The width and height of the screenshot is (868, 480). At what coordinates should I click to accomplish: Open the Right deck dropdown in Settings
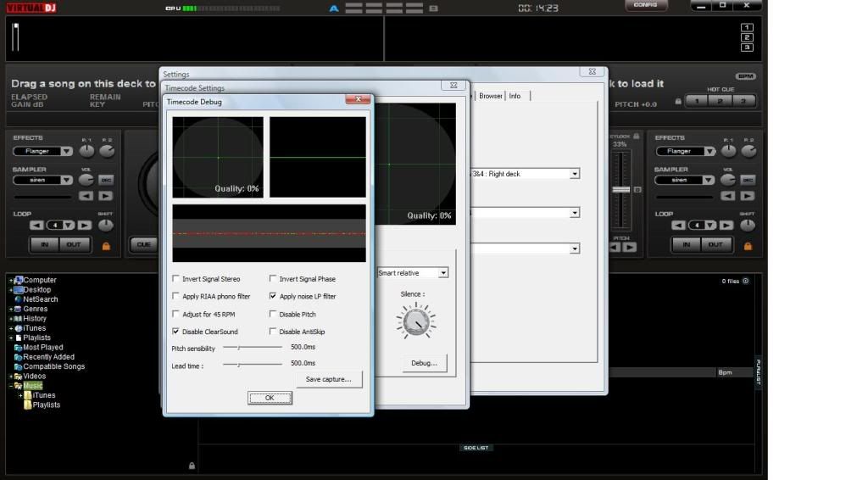(575, 174)
